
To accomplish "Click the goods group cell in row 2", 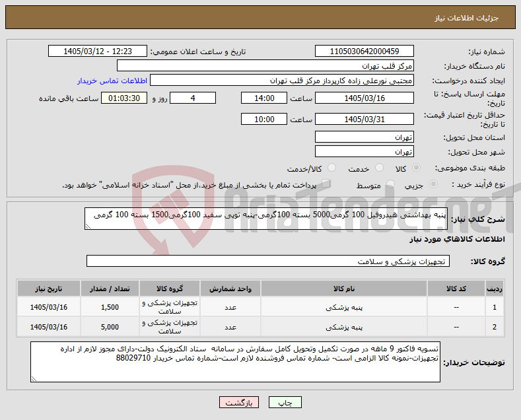I will pos(170,327).
